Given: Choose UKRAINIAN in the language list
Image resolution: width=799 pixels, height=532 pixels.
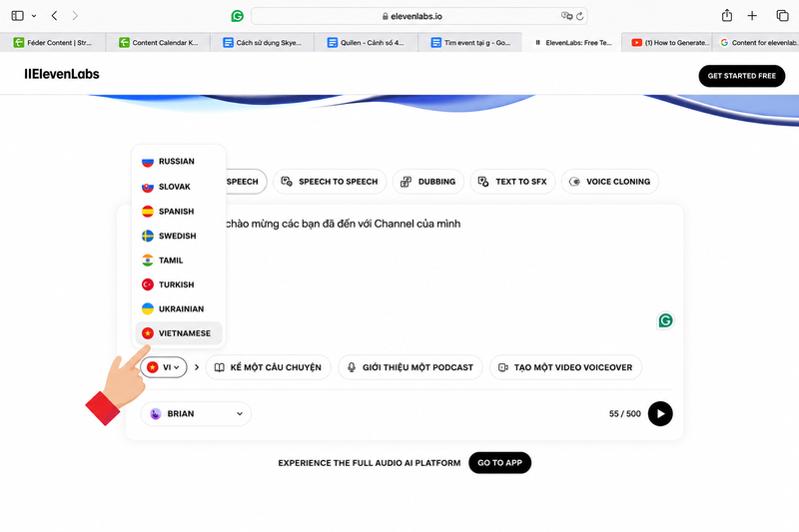Looking at the screenshot, I should pyautogui.click(x=179, y=309).
